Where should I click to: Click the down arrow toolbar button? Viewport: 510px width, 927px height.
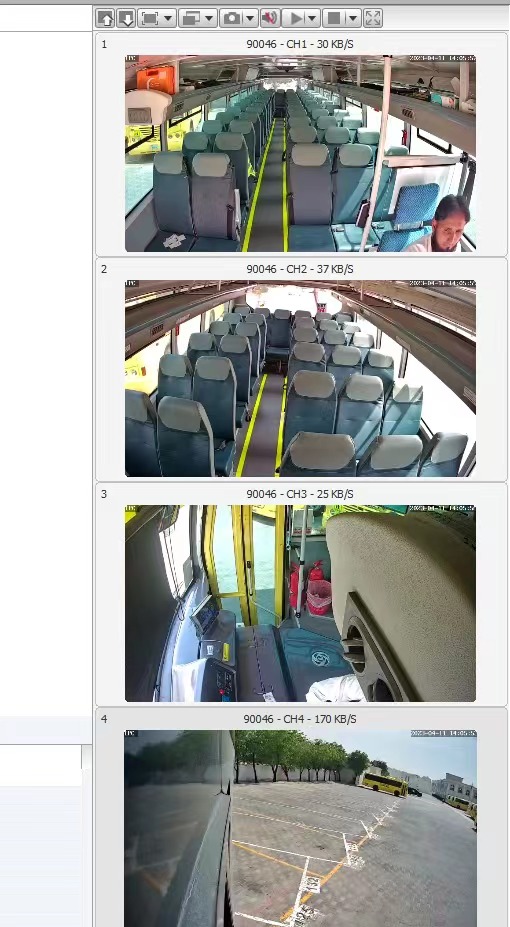pos(126,18)
